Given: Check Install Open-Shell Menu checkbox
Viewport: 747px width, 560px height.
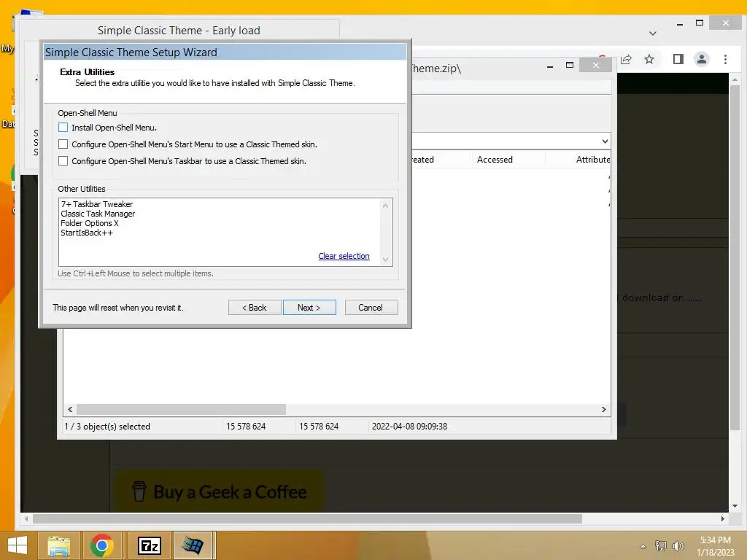Looking at the screenshot, I should (63, 127).
